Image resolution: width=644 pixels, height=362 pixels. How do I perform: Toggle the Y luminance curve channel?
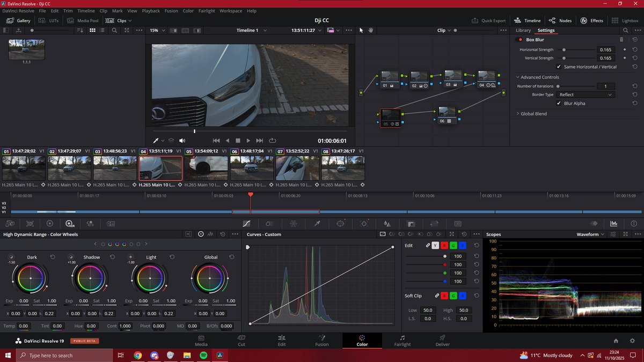435,246
